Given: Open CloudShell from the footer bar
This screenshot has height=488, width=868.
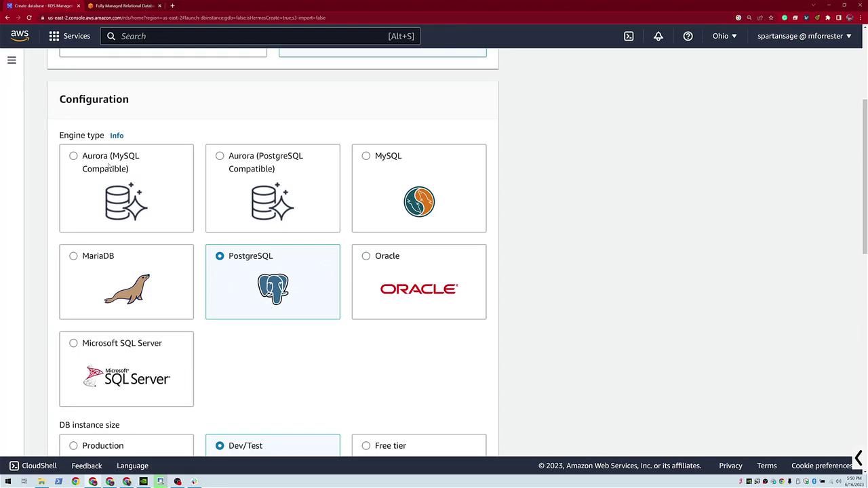Looking at the screenshot, I should click(33, 466).
